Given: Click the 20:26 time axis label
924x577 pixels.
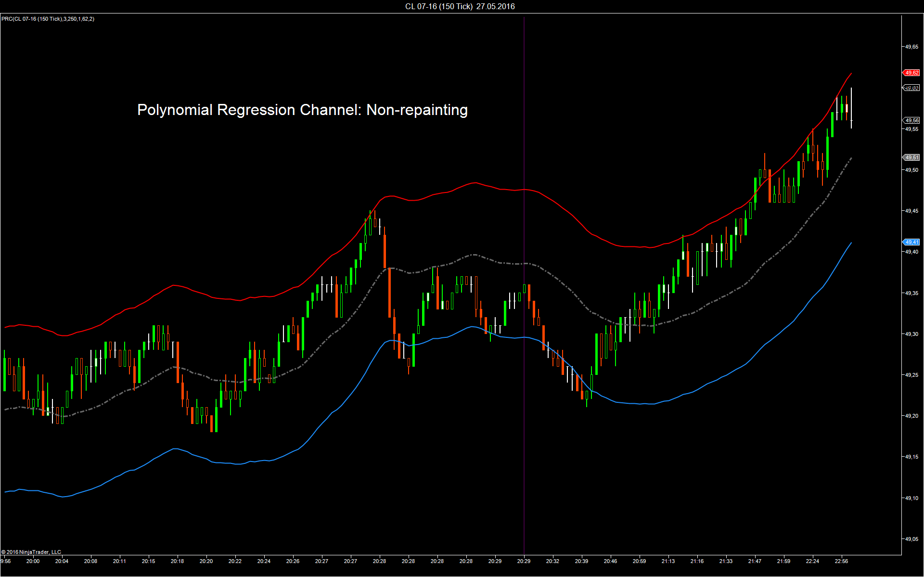Looking at the screenshot, I should pos(293,561).
